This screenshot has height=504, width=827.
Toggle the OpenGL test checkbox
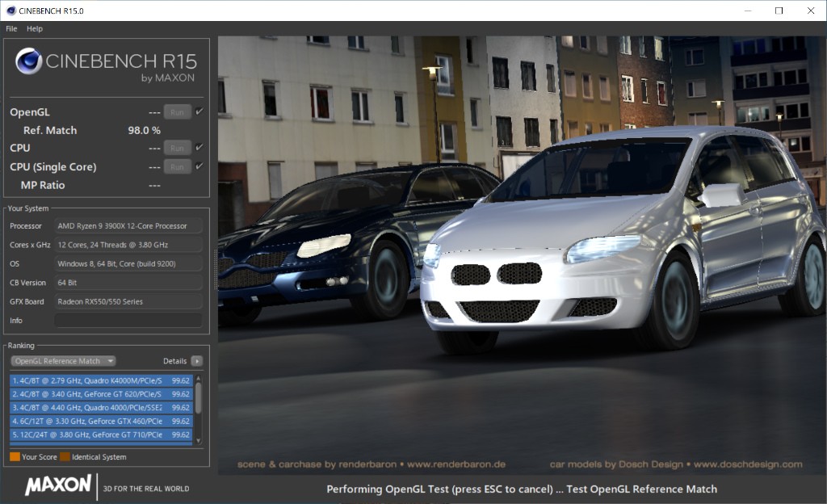point(199,111)
